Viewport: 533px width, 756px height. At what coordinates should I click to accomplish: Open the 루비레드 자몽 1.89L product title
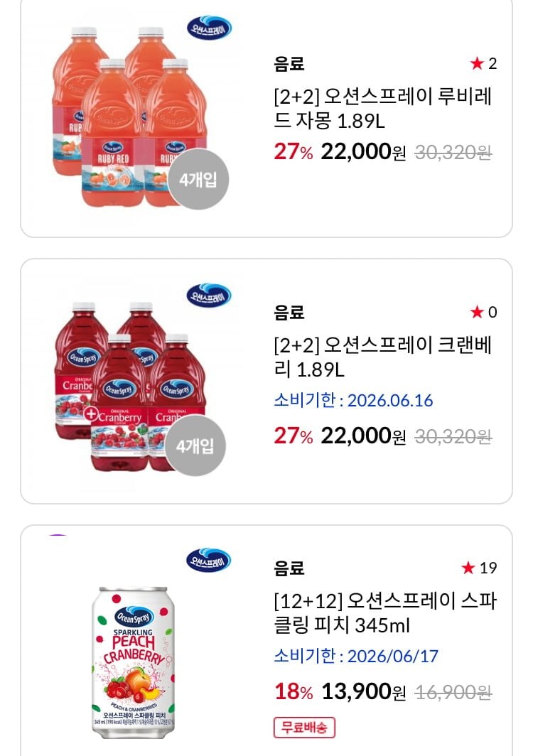pyautogui.click(x=382, y=108)
